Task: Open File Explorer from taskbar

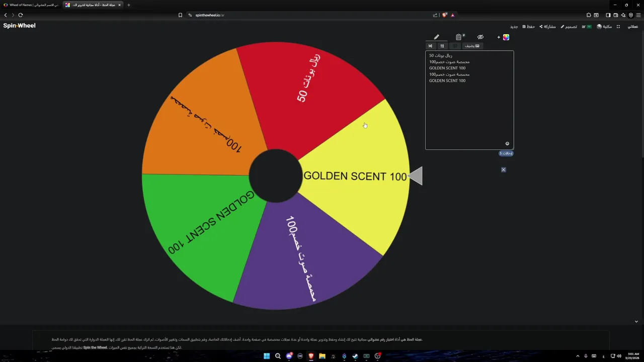Action: 322,356
